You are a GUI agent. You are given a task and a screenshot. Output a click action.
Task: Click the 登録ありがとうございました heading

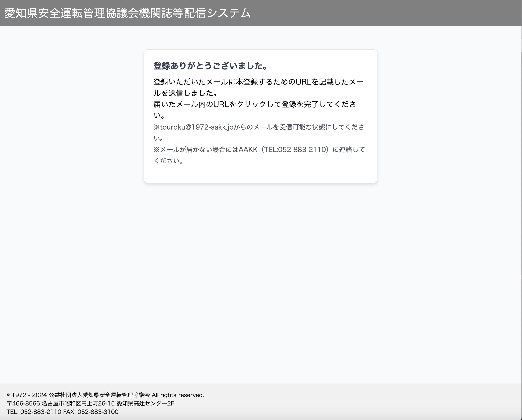pos(210,66)
